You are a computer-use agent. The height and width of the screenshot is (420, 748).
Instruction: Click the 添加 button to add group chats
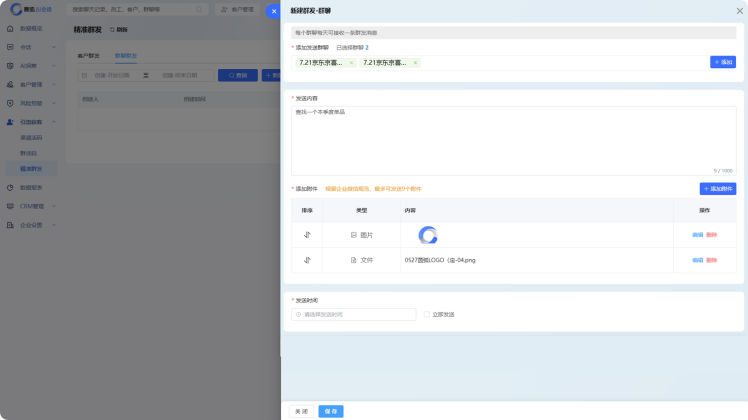point(722,62)
